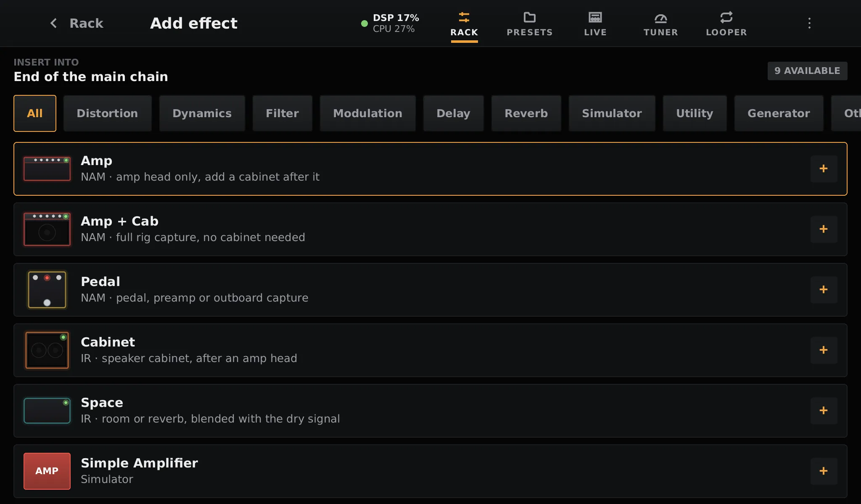Click the 9 AVAILABLE badge
The width and height of the screenshot is (861, 504).
(x=807, y=71)
